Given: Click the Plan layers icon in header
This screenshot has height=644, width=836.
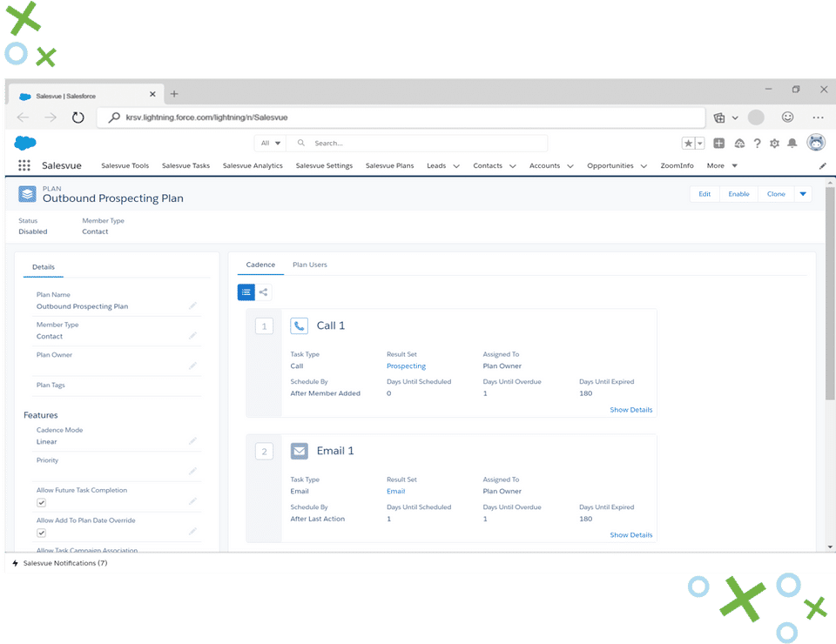Looking at the screenshot, I should 27,194.
